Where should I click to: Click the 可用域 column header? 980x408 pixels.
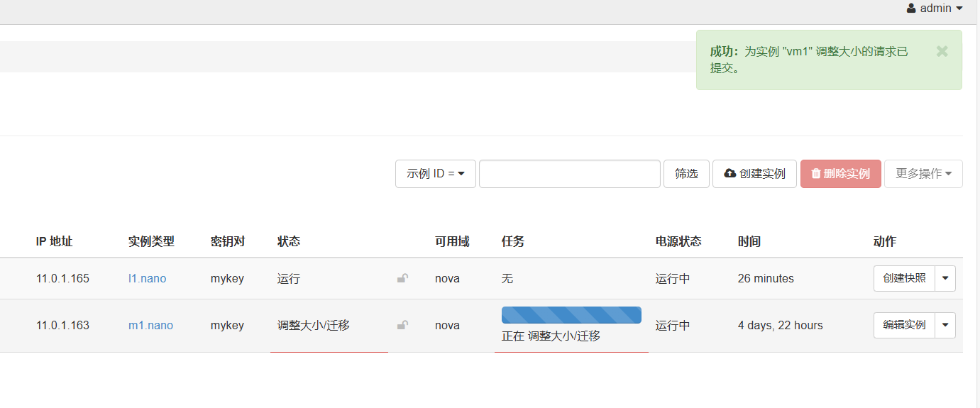point(452,242)
